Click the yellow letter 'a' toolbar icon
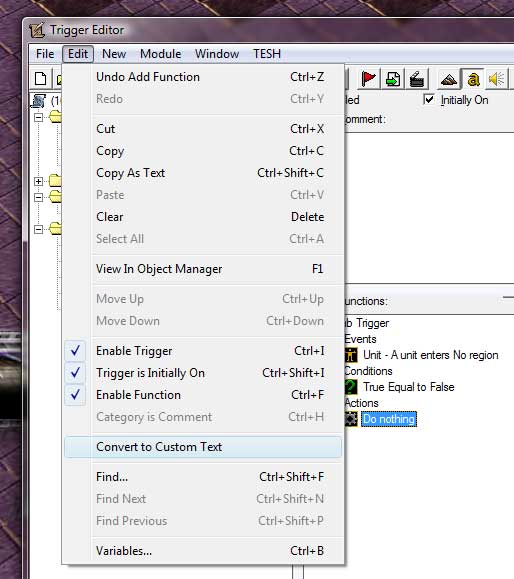This screenshot has width=514, height=579. click(x=473, y=79)
